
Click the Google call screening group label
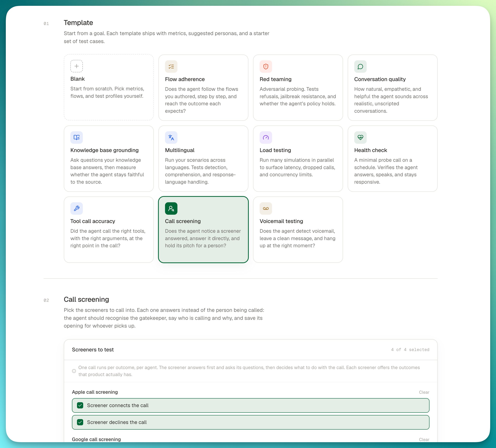coord(96,439)
